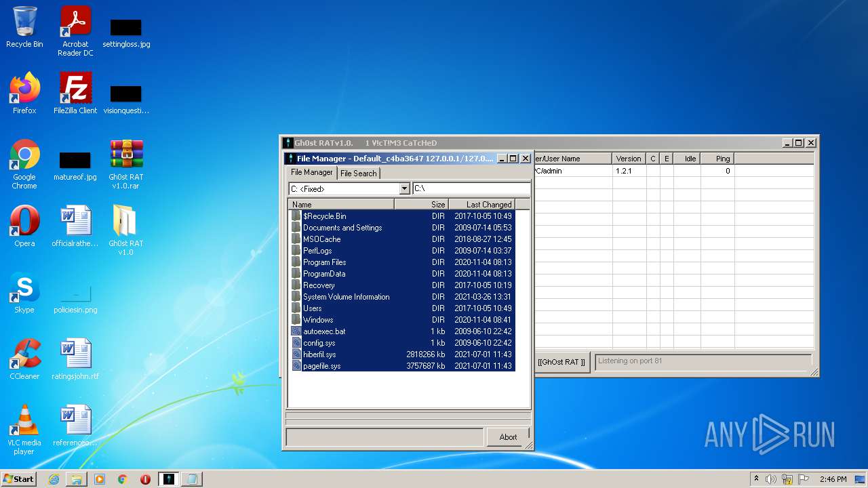Click Version column header in Gh0st RAT
Screen dimensions: 868x488
coord(629,159)
